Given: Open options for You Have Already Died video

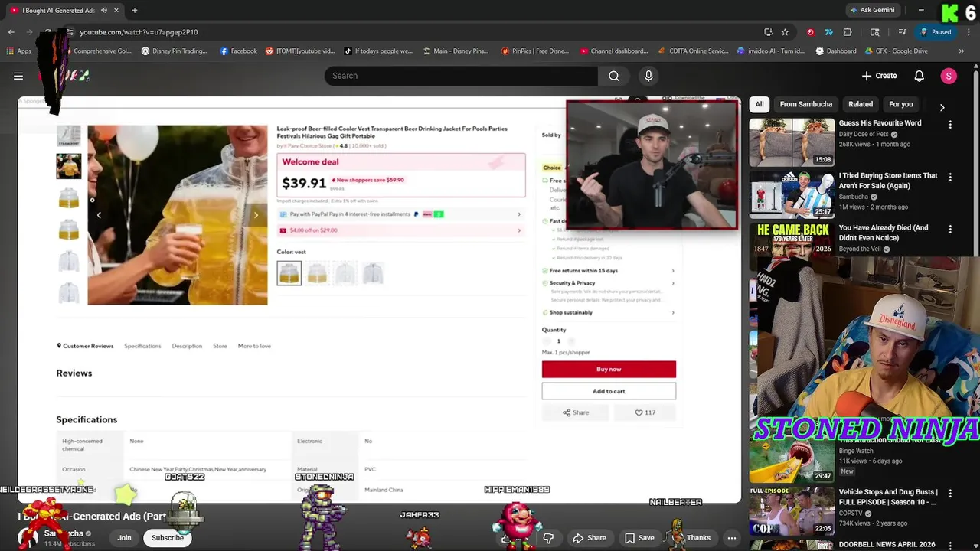Looking at the screenshot, I should (x=950, y=230).
